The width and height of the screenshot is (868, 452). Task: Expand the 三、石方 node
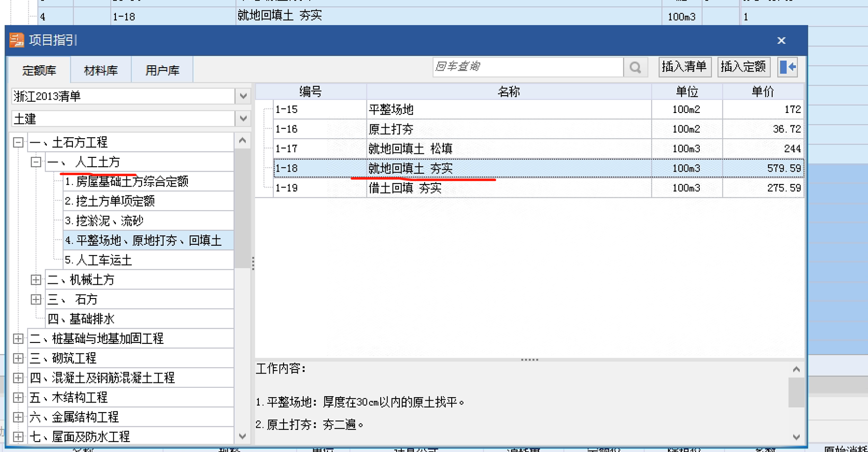coord(36,300)
